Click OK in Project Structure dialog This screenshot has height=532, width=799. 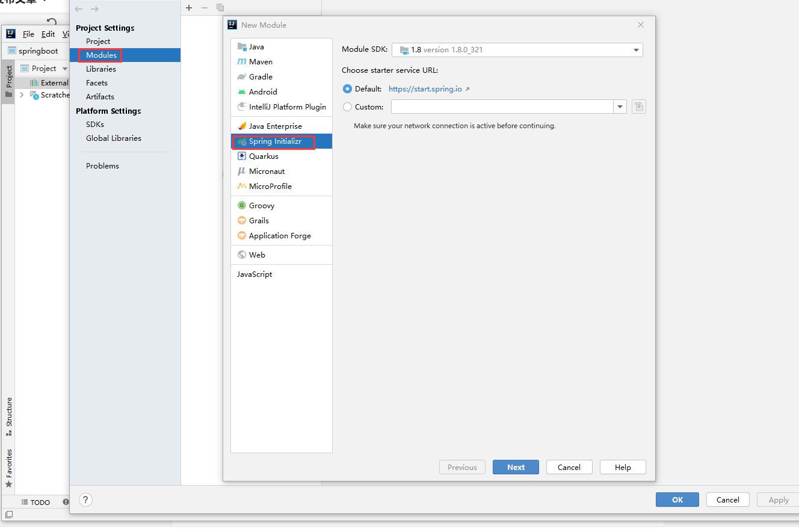[x=677, y=500]
